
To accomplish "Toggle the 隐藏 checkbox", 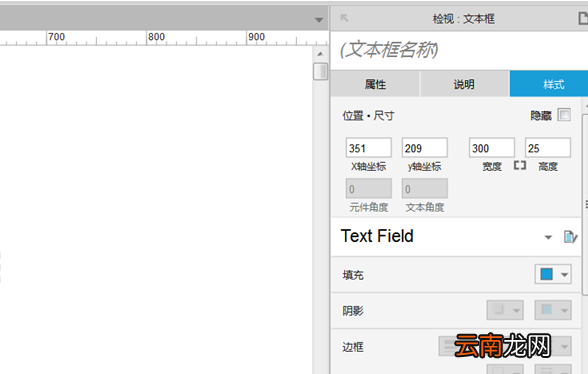I will (x=564, y=115).
